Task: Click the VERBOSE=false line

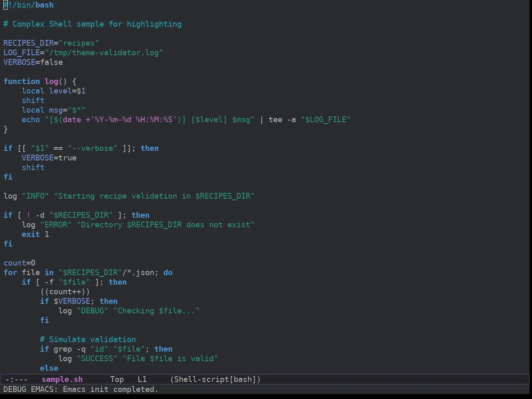Action: 33,62
